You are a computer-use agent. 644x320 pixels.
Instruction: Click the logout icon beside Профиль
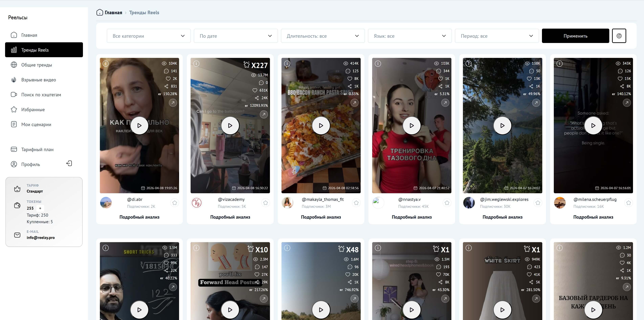69,163
